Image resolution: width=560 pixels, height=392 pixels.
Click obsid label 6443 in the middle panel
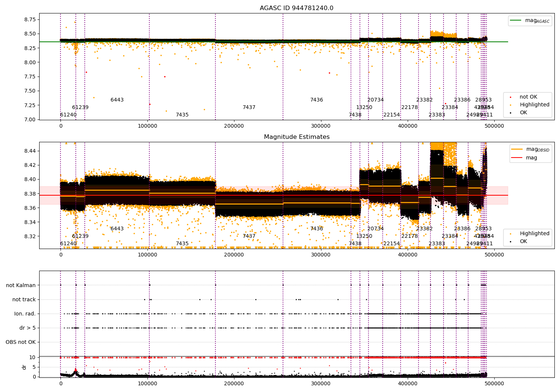117,229
